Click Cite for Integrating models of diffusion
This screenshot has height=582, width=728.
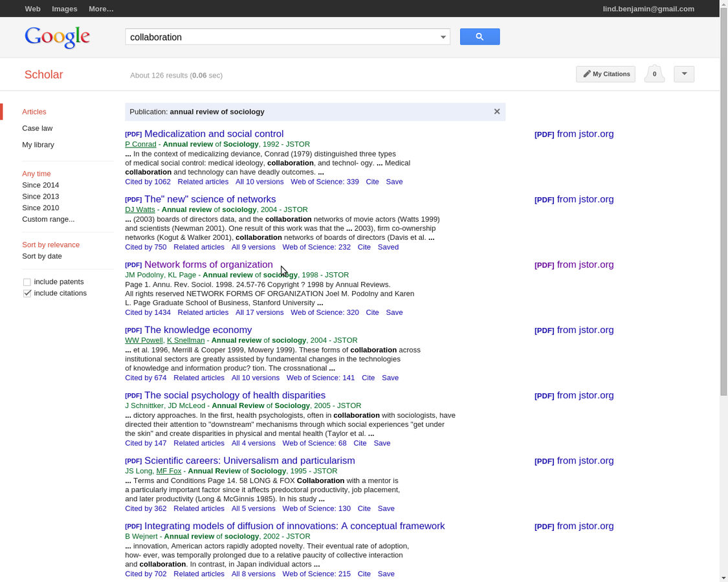[x=364, y=574]
